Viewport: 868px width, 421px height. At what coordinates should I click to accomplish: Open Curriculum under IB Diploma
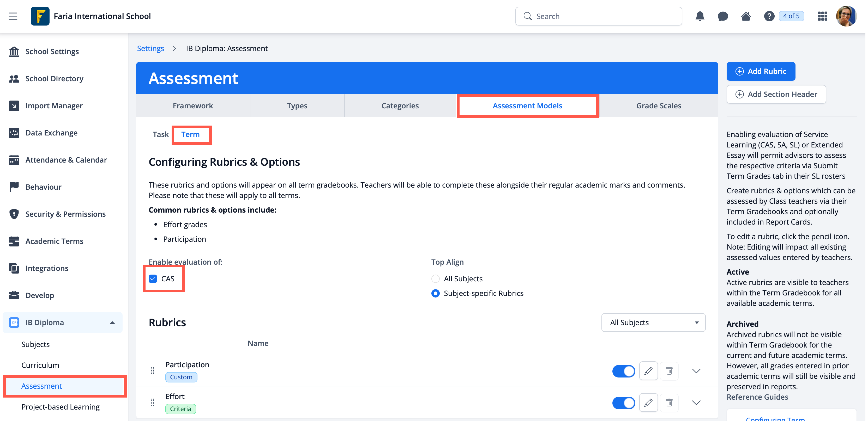(40, 365)
